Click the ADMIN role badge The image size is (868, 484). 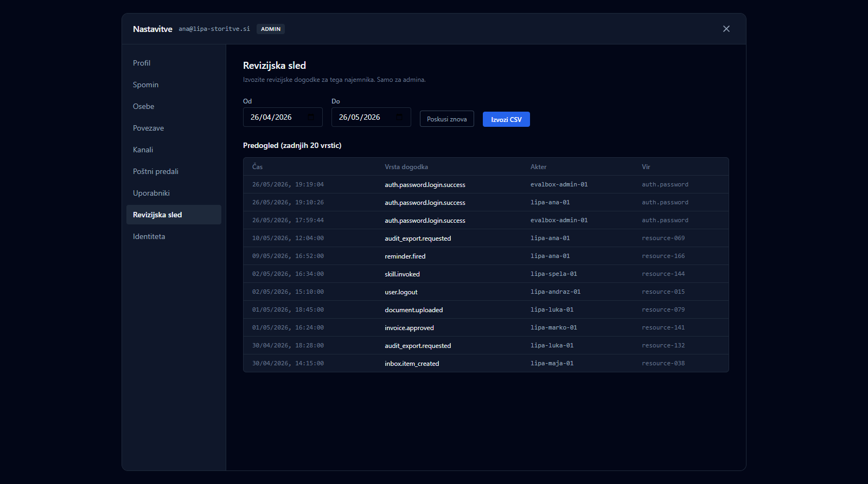click(271, 29)
